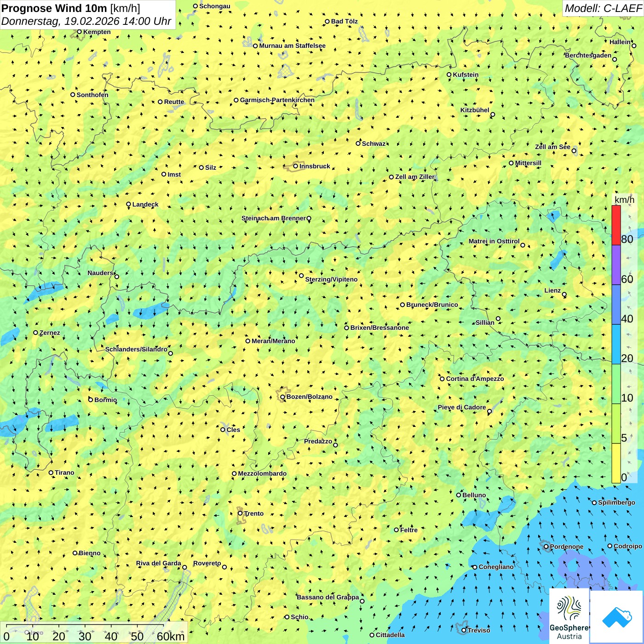Click the 'Sonthofen' label
644x644 pixels.
[x=92, y=95]
